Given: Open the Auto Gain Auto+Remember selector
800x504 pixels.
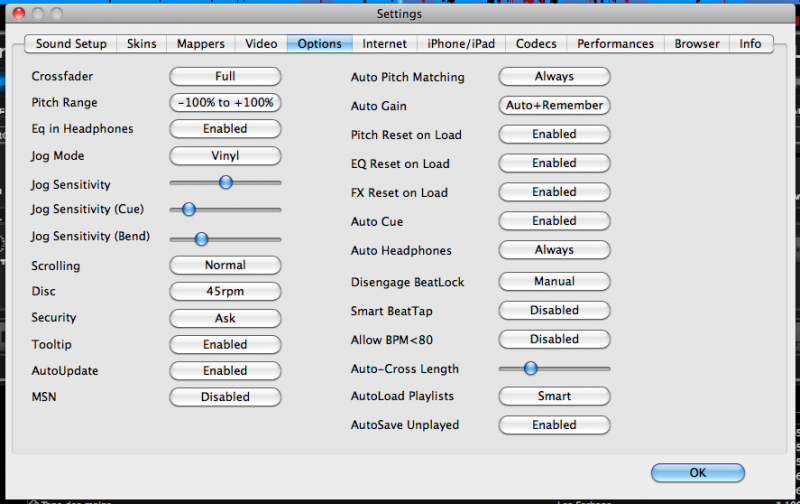Looking at the screenshot, I should (554, 105).
